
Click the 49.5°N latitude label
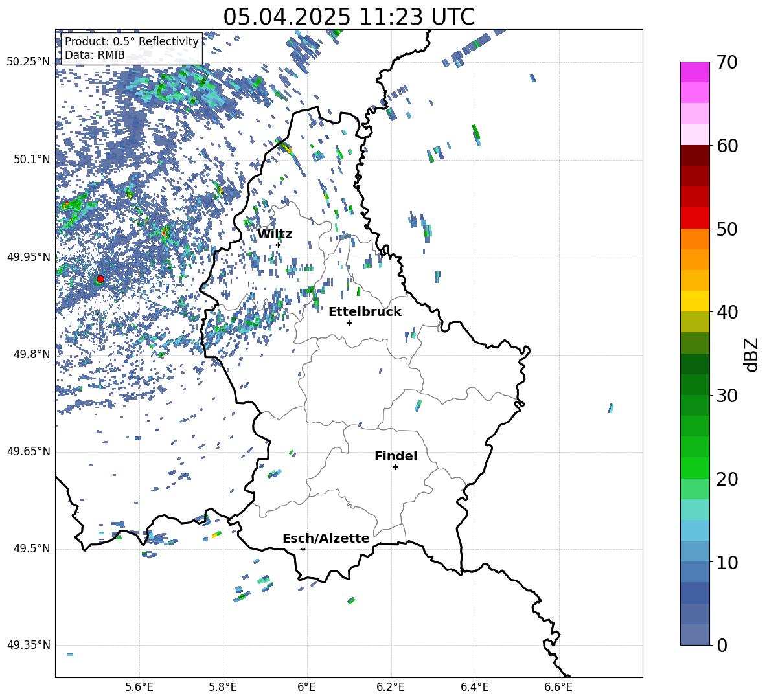(x=32, y=548)
